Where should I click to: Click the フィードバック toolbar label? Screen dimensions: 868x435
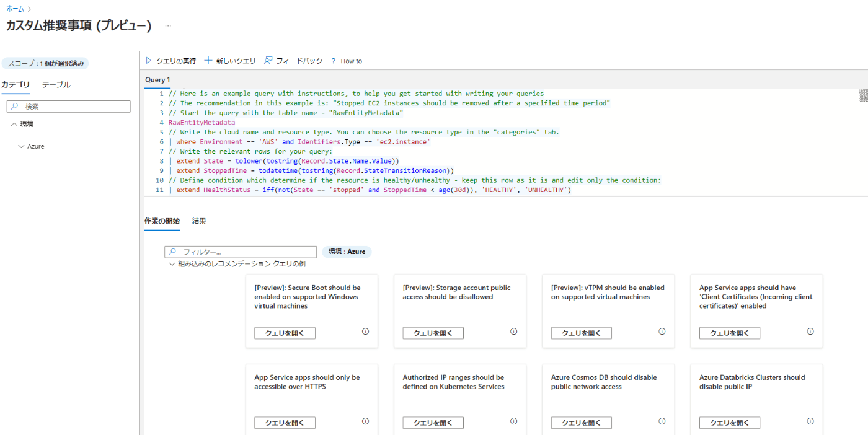pos(299,61)
